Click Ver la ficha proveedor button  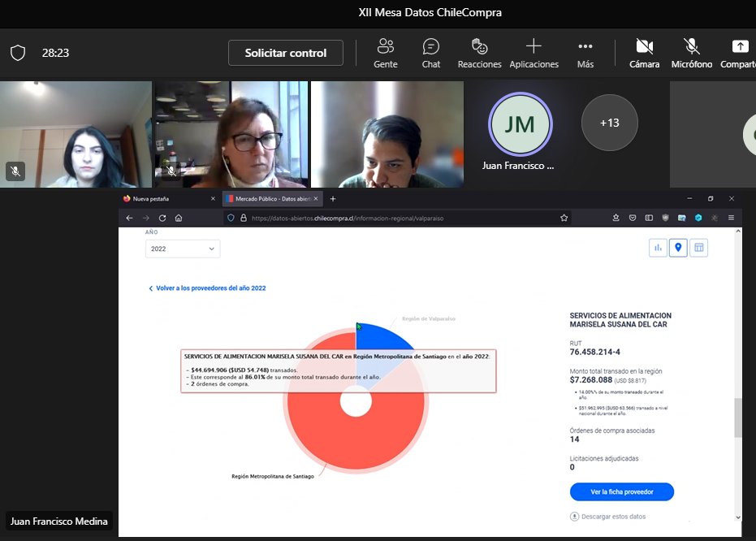point(622,491)
